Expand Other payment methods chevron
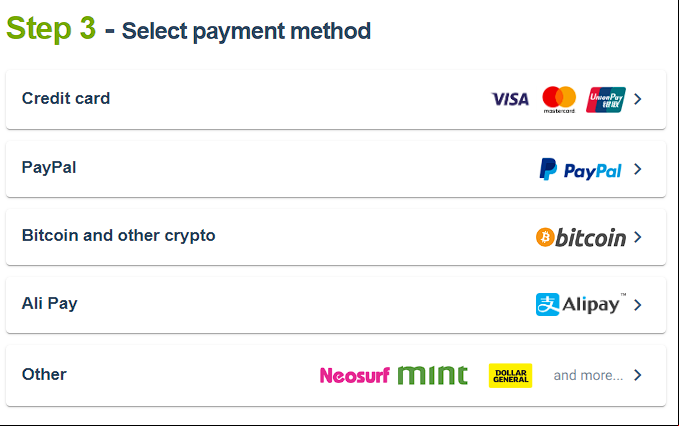Viewport: 679px width, 426px height. pos(637,375)
